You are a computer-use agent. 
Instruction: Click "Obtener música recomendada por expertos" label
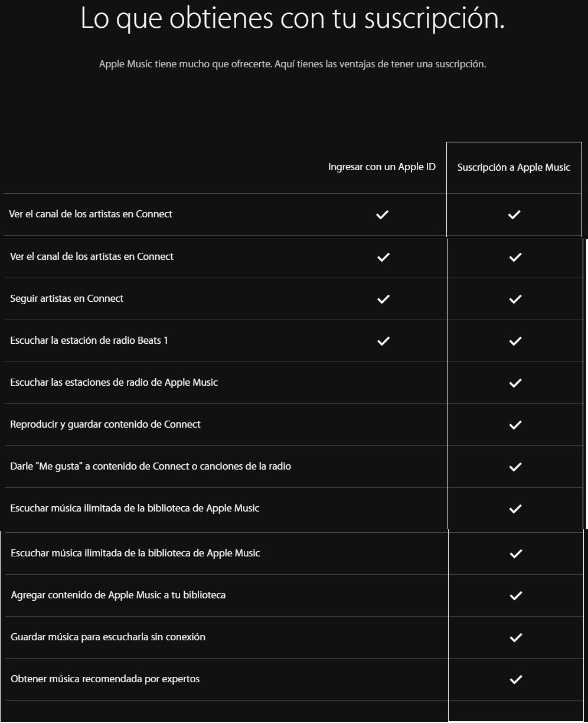[105, 679]
